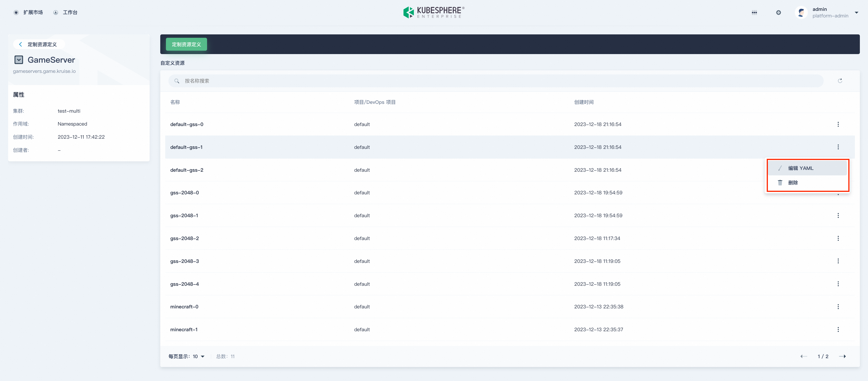Click the 名称 column header

click(175, 102)
